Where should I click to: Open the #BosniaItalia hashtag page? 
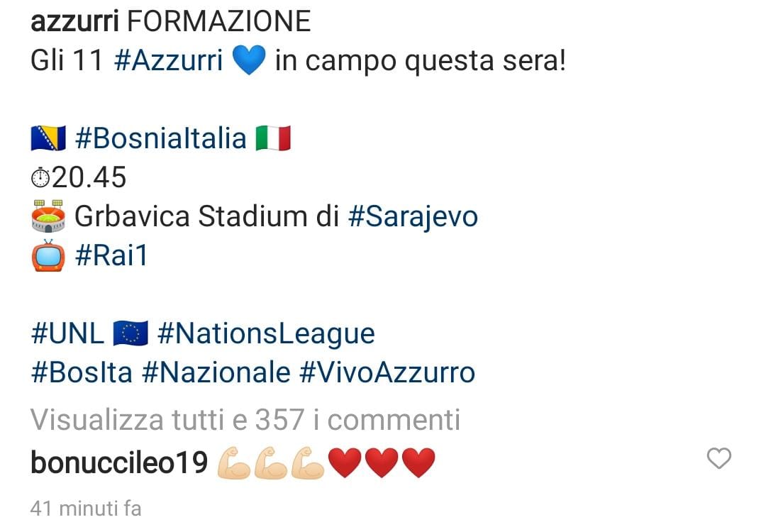164,138
